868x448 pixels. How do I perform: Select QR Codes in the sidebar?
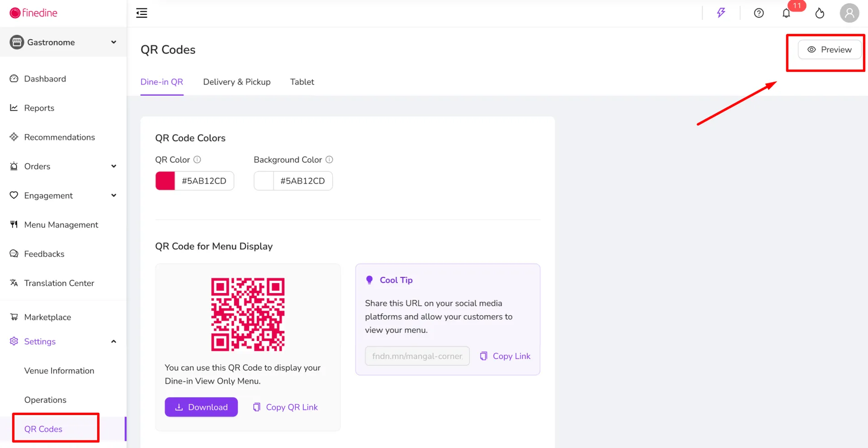[43, 429]
